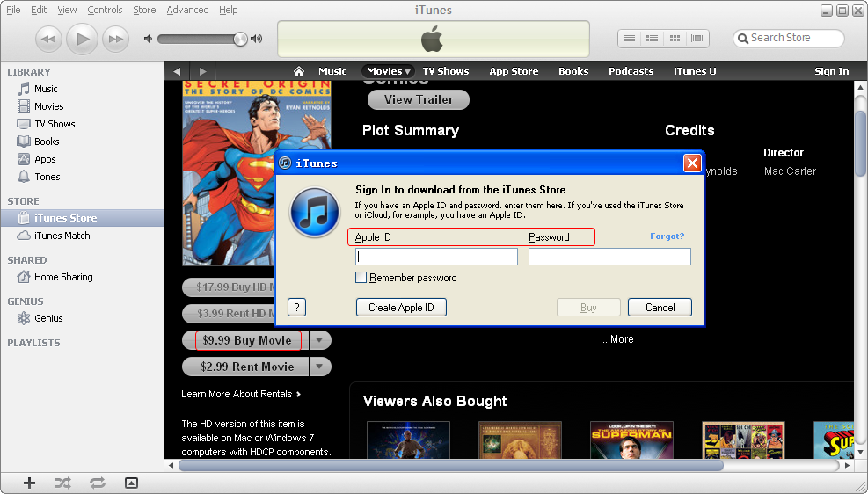Image resolution: width=868 pixels, height=494 pixels.
Task: Click Cancel in the sign-in dialog
Action: point(660,308)
